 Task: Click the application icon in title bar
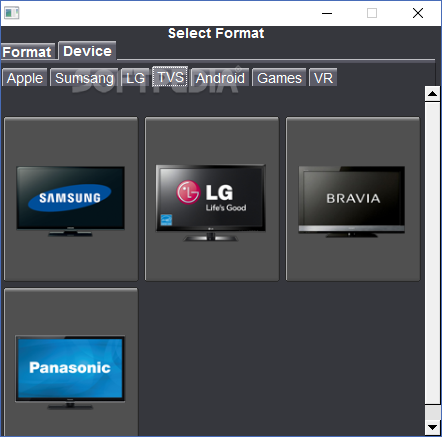coord(12,13)
